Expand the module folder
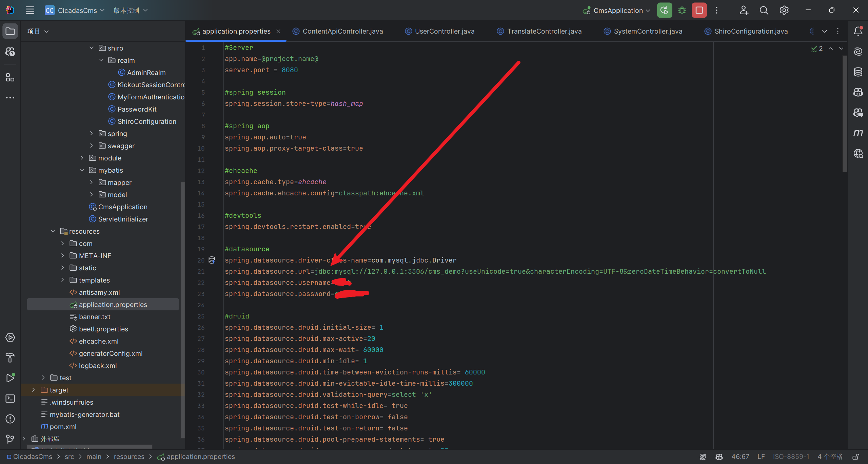Viewport: 868px width, 464px height. 82,158
